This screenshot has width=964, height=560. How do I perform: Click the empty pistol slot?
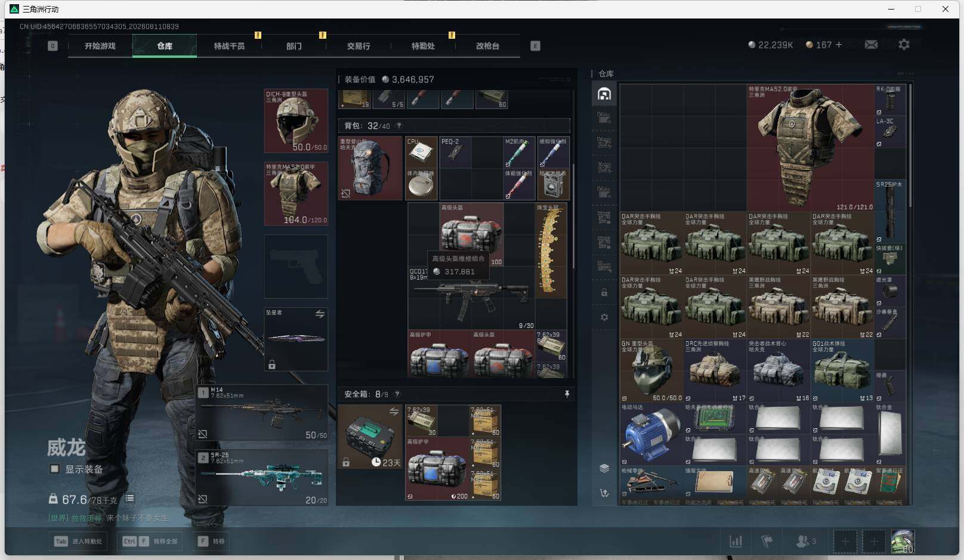[296, 266]
